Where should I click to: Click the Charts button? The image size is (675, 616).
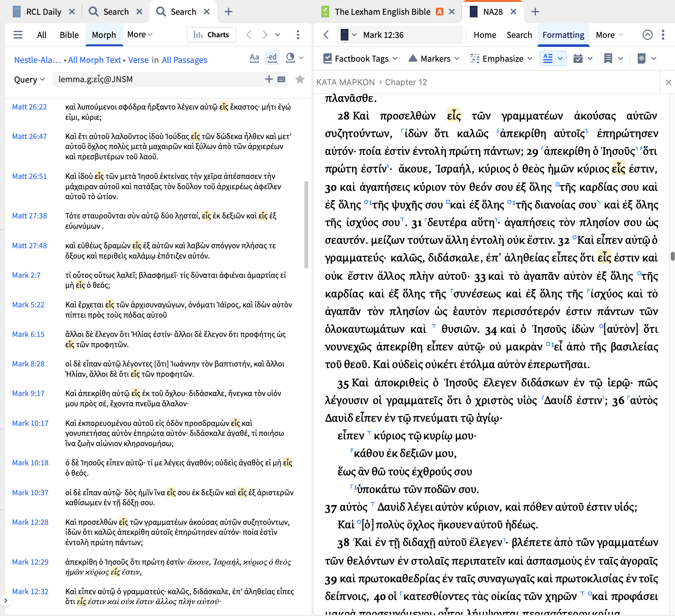coord(211,35)
